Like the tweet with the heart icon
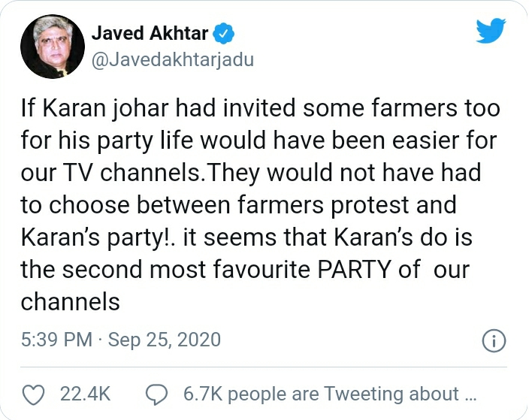 coord(33,394)
